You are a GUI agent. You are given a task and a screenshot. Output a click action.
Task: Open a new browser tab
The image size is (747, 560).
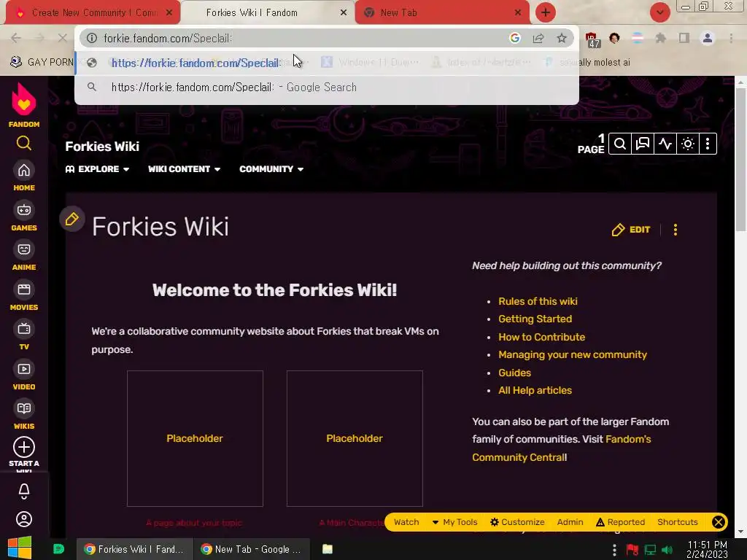tap(546, 13)
